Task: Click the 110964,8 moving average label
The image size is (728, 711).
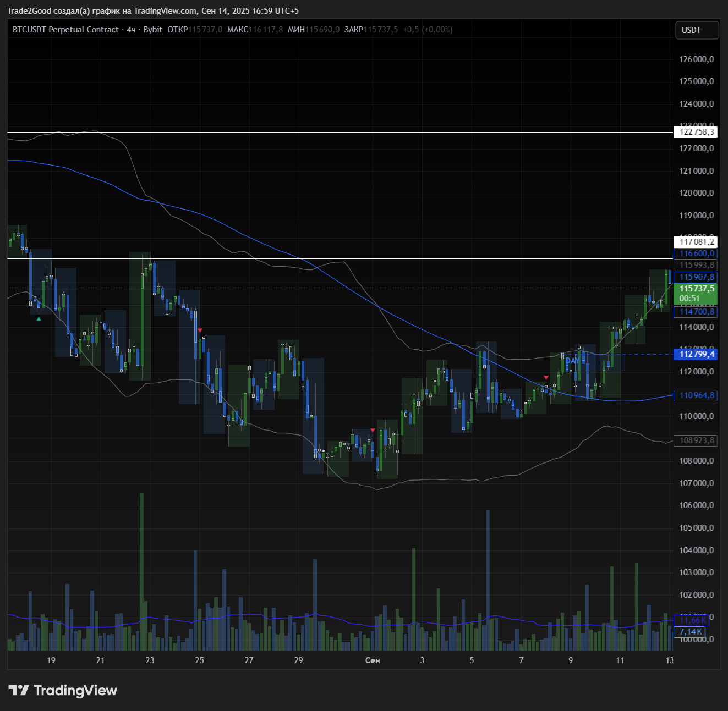Action: (x=696, y=395)
